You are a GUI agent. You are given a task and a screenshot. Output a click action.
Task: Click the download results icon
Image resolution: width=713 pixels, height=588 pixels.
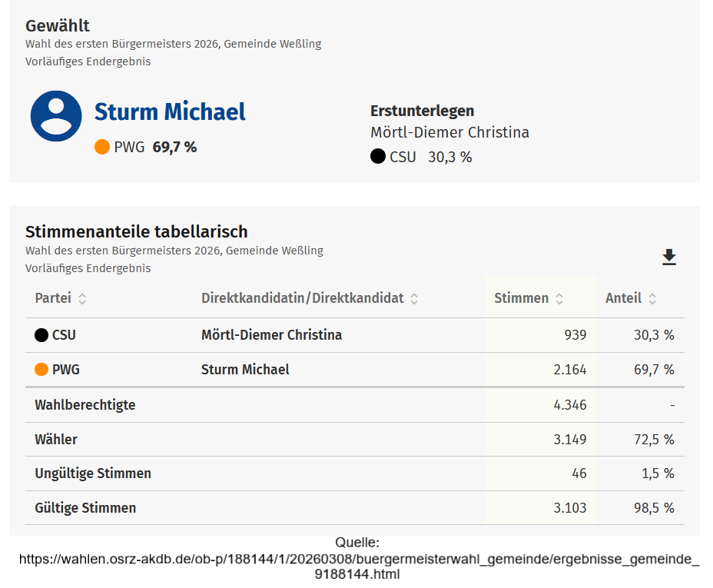click(x=668, y=257)
